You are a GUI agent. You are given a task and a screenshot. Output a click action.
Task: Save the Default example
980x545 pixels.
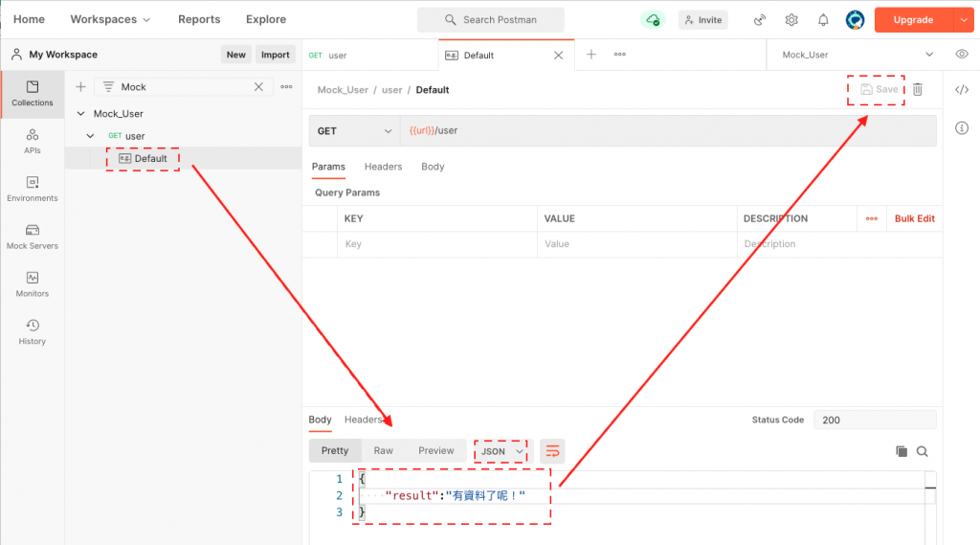[x=879, y=89]
